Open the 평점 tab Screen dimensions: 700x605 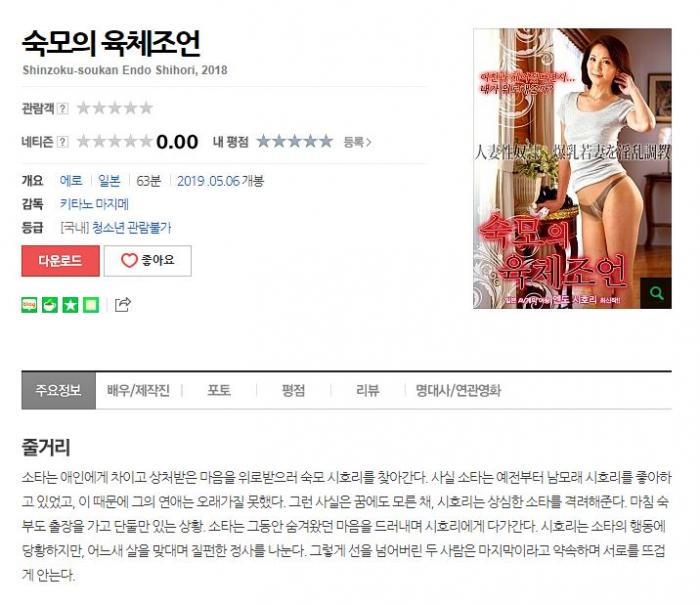(x=293, y=391)
